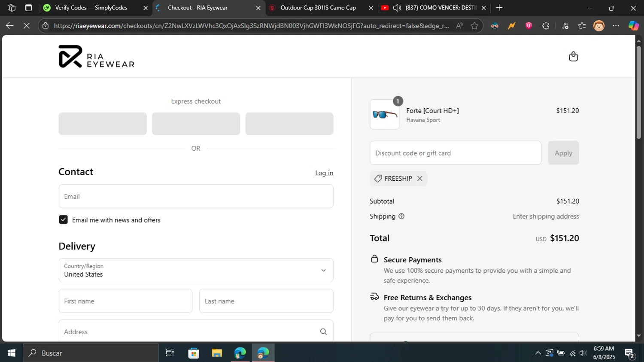Click the third express checkout button
Viewport: 644px width, 362px height.
(x=289, y=124)
